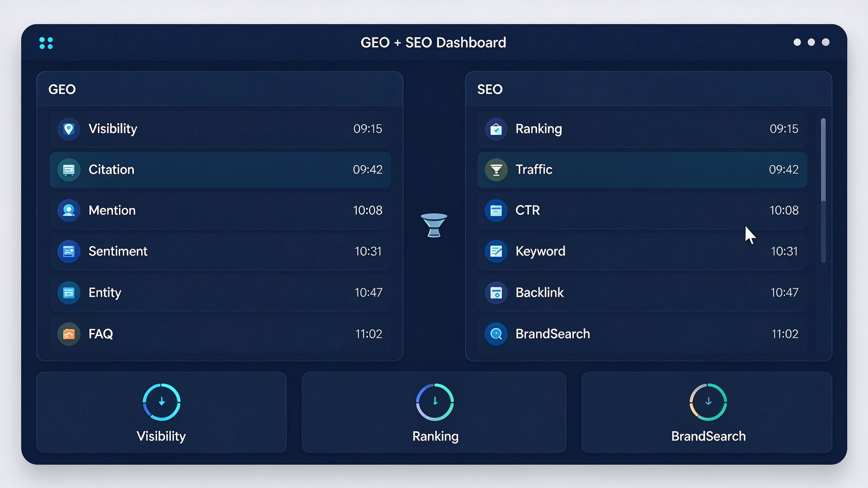This screenshot has height=488, width=868.
Task: Click the 10:08 time in Mention row
Action: point(368,211)
